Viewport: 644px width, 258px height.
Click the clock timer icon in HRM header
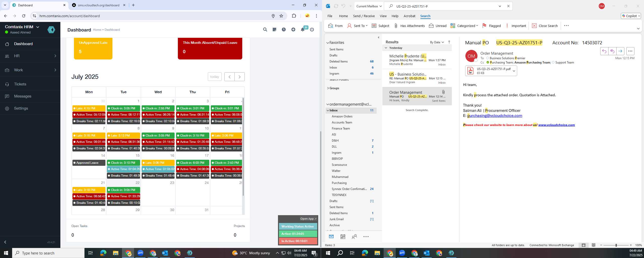[x=284, y=29]
